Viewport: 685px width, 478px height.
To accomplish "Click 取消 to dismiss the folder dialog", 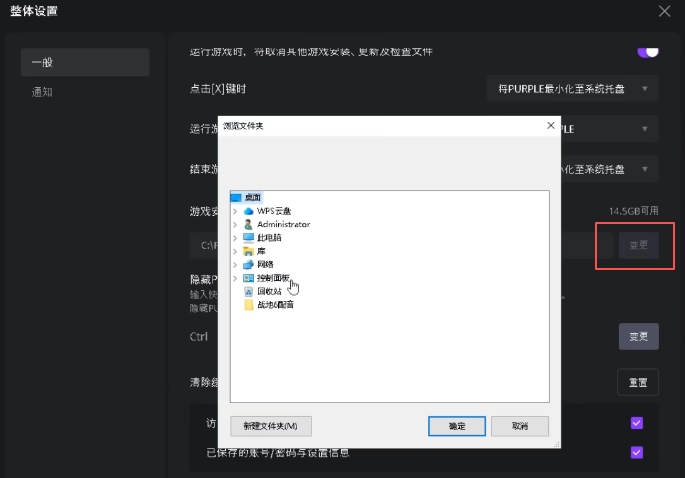I will click(520, 426).
